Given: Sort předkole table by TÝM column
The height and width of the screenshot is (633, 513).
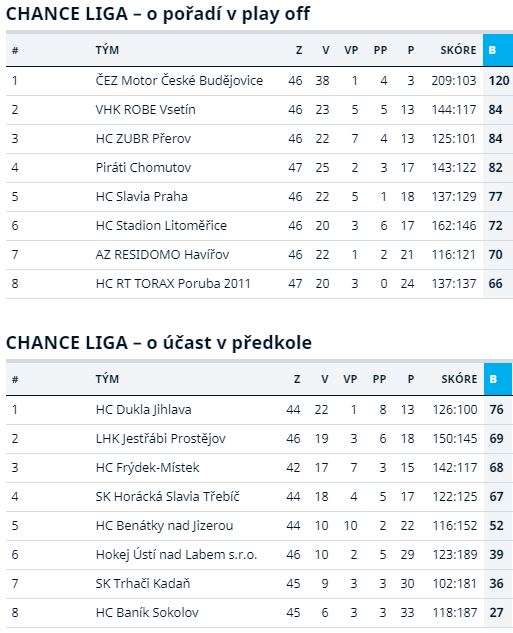Looking at the screenshot, I should (x=107, y=379).
